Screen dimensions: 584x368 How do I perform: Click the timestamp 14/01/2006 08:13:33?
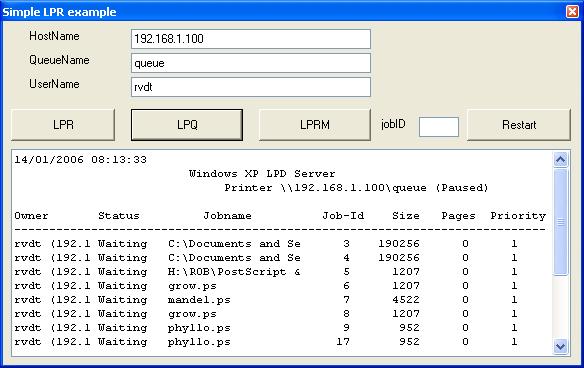pyautogui.click(x=80, y=160)
